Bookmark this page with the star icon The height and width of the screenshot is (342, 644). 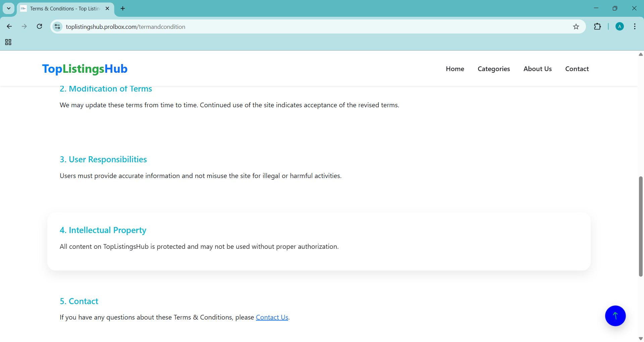click(x=576, y=27)
